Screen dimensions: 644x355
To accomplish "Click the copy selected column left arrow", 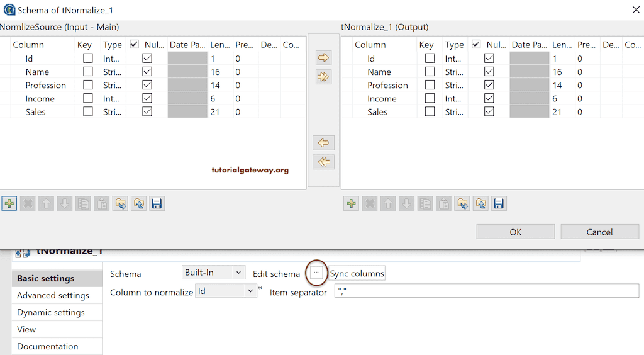I will [324, 143].
